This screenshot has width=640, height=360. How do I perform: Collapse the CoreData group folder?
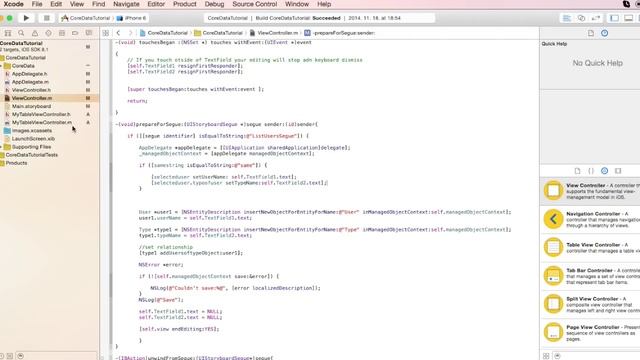(1, 66)
